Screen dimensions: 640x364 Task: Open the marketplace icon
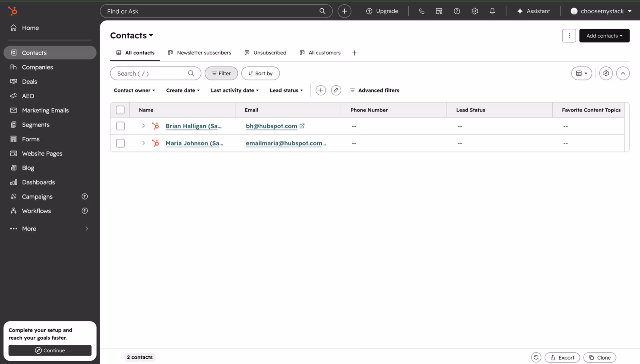pyautogui.click(x=439, y=11)
